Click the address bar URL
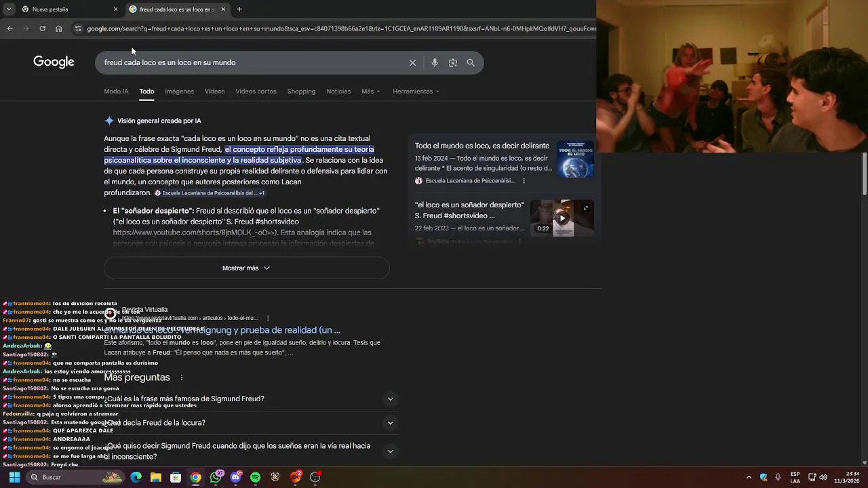Image resolution: width=868 pixels, height=488 pixels. (x=341, y=28)
